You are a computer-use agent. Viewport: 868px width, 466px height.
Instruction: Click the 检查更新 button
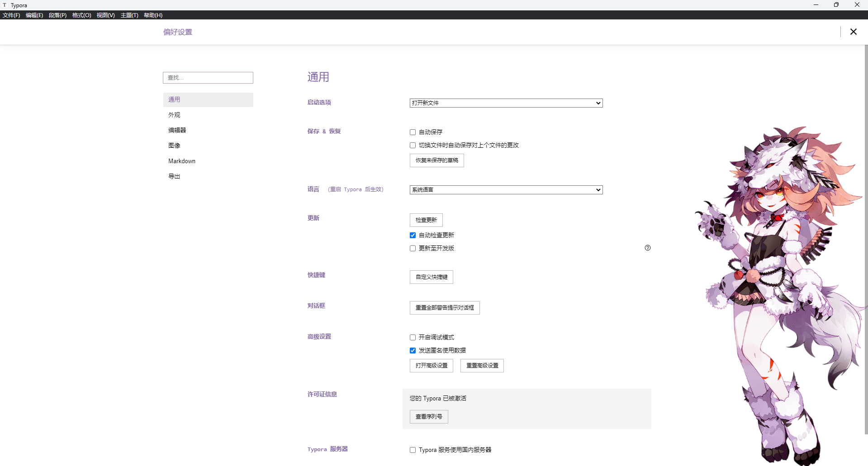coord(426,220)
